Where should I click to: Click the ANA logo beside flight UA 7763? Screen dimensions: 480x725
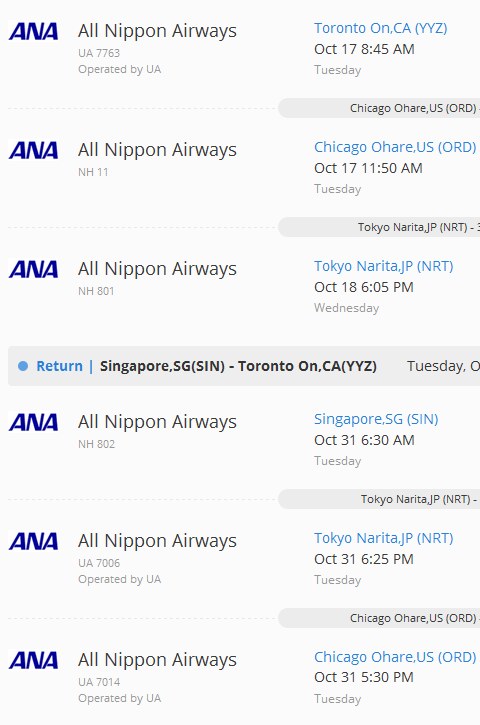(x=33, y=31)
